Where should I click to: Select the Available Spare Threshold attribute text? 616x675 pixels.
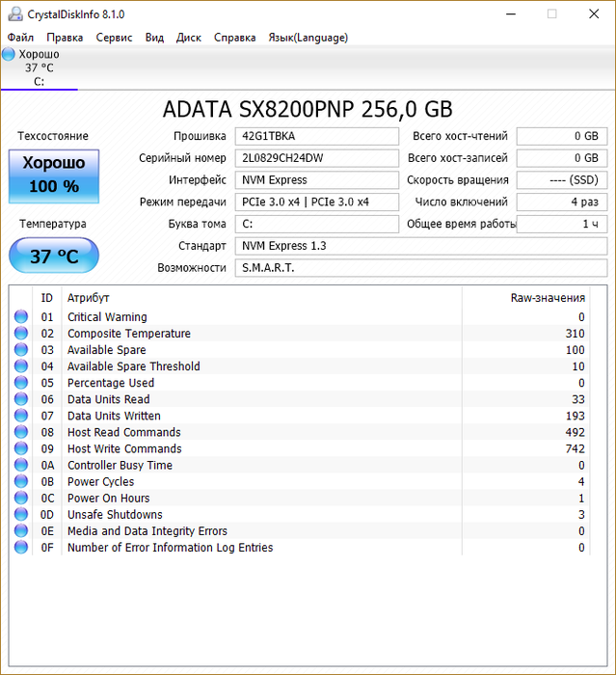point(133,366)
